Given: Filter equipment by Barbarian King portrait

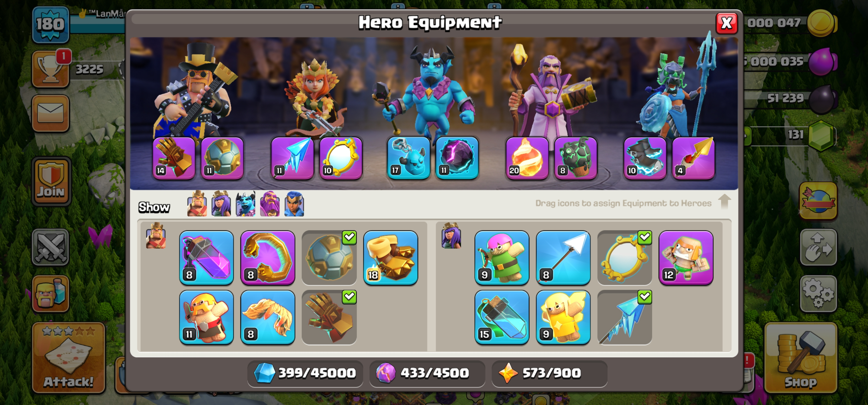Looking at the screenshot, I should (197, 203).
